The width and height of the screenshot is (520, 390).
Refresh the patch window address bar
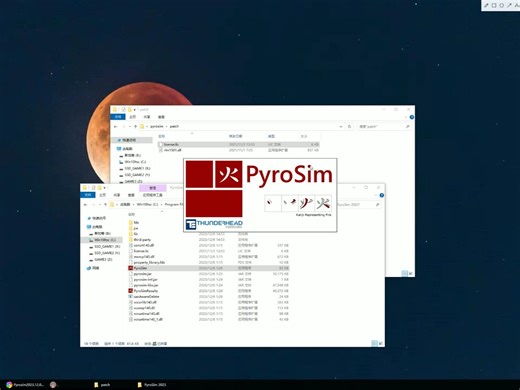(349, 127)
